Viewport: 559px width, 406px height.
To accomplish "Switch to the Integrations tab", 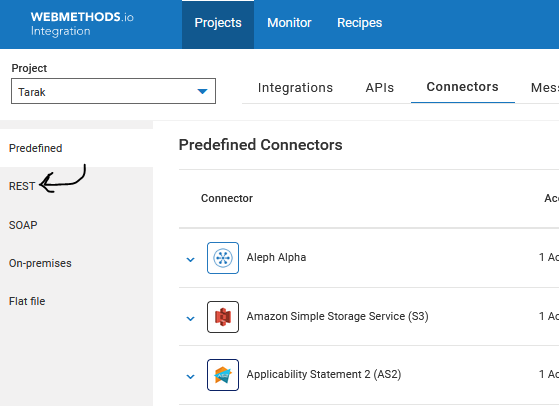I will point(295,87).
